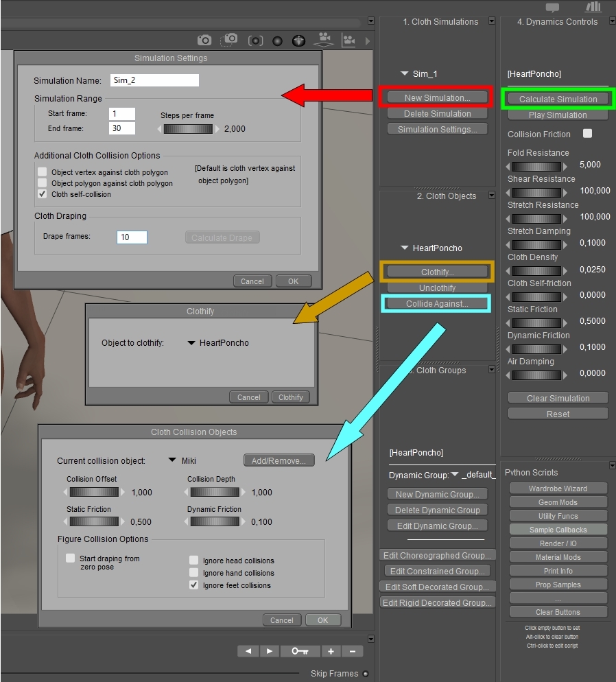Viewport: 616px width, 682px height.
Task: Click Clear Simulation button
Action: (558, 399)
